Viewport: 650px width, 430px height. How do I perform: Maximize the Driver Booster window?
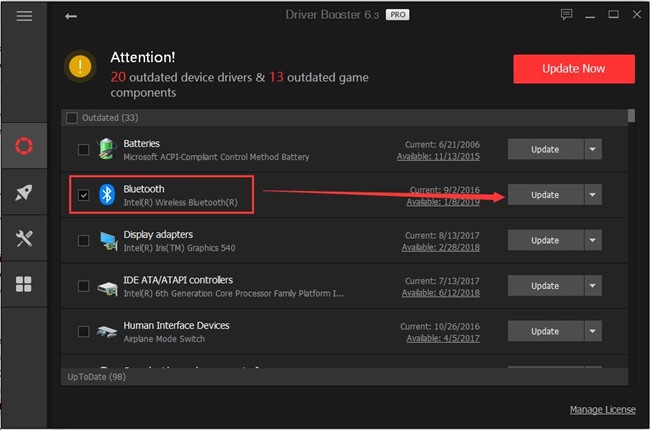pyautogui.click(x=614, y=15)
